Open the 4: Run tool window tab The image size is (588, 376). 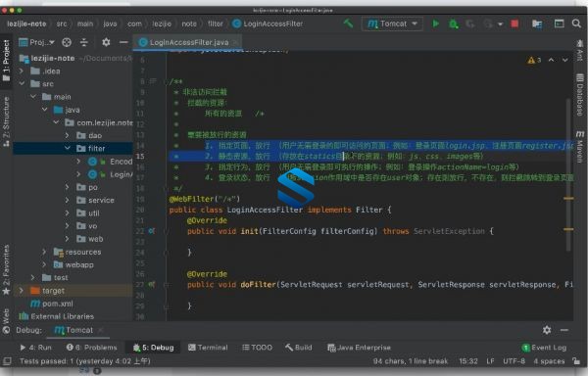pyautogui.click(x=35, y=348)
